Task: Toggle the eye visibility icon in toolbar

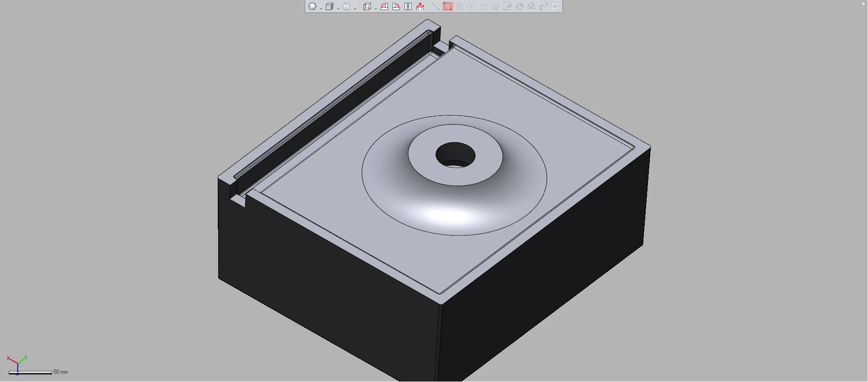Action: [x=556, y=6]
